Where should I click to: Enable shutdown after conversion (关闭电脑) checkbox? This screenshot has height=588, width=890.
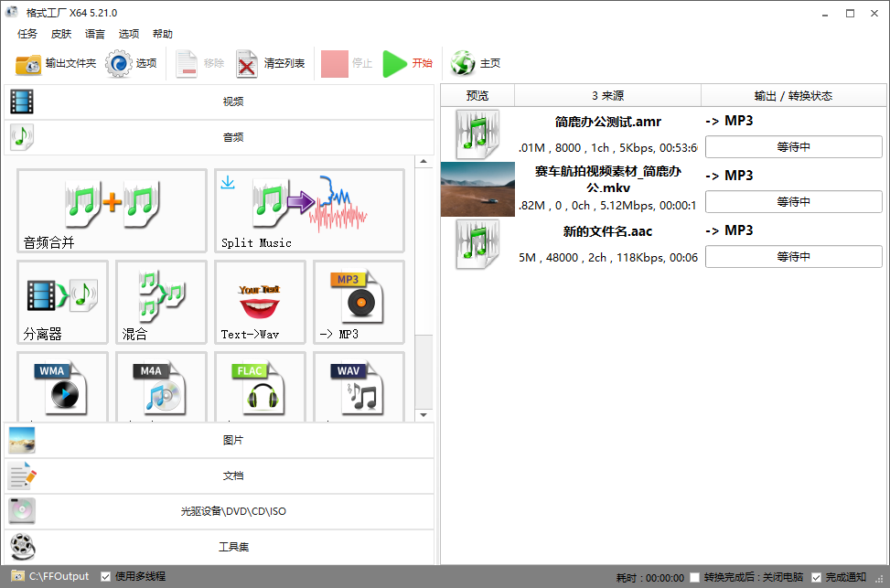click(x=695, y=578)
